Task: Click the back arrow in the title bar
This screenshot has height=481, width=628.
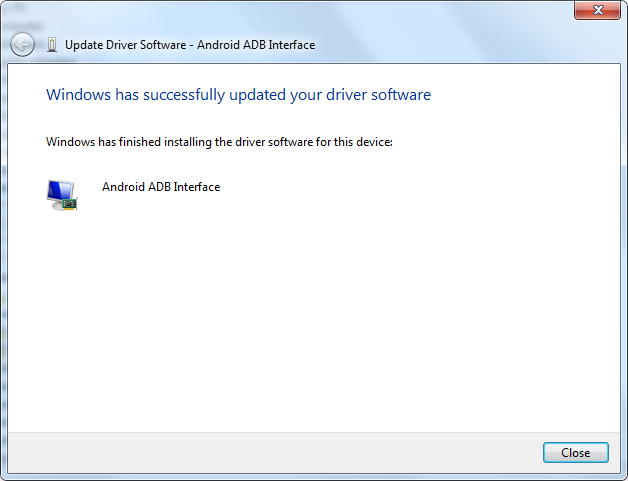Action: [x=22, y=44]
